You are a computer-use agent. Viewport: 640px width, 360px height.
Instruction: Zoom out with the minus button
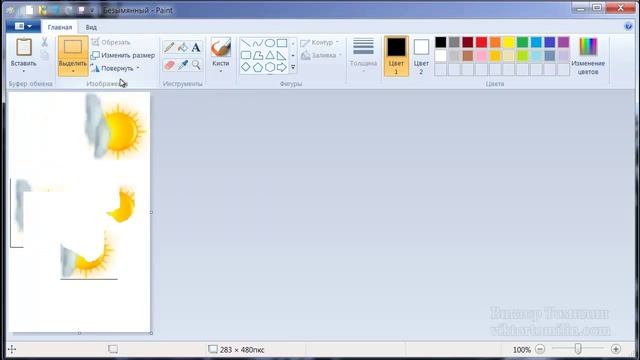point(540,349)
